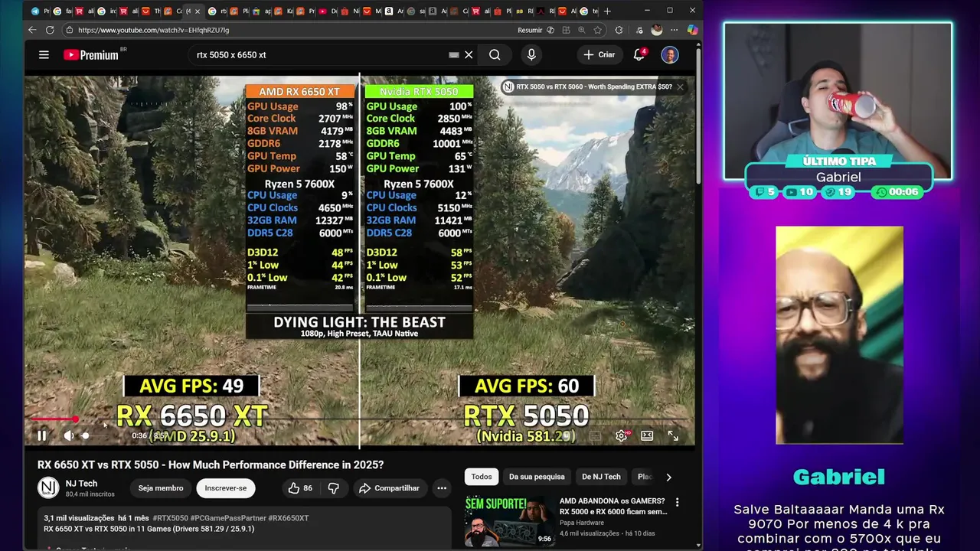Open the on-screen keyboard icon in search box

pyautogui.click(x=454, y=55)
